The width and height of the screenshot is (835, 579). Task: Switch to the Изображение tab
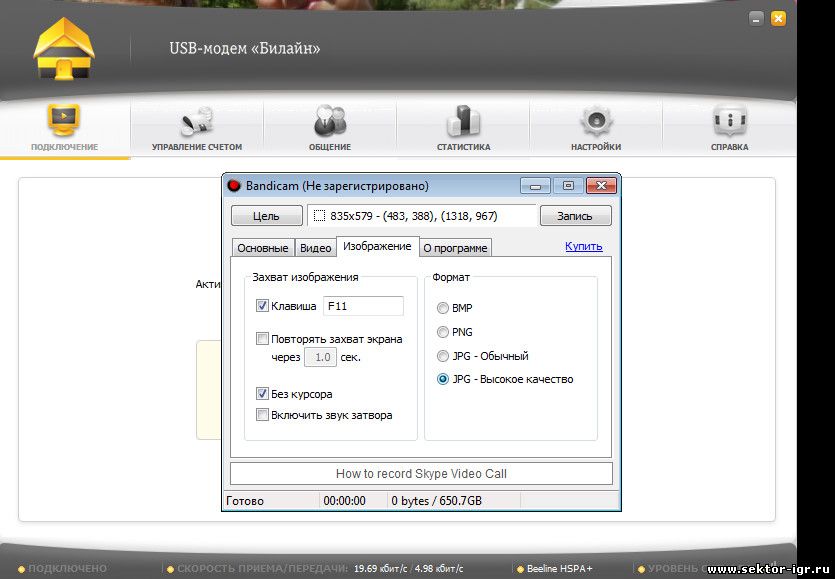(x=377, y=246)
